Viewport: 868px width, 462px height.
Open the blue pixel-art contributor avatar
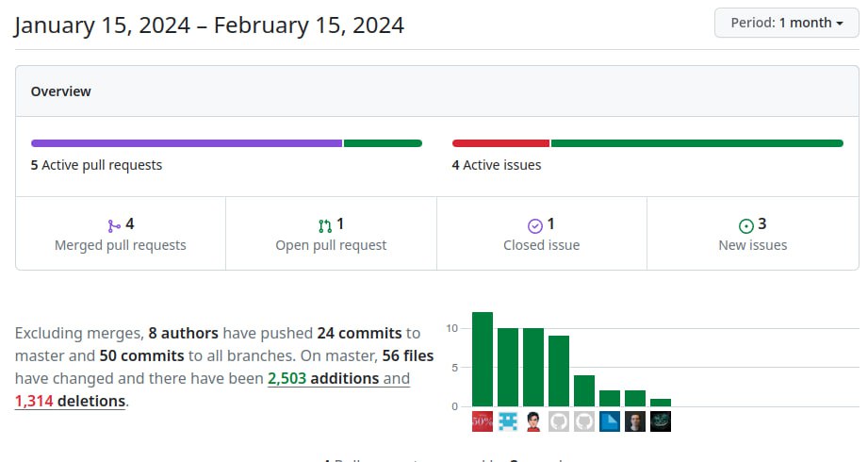point(508,421)
